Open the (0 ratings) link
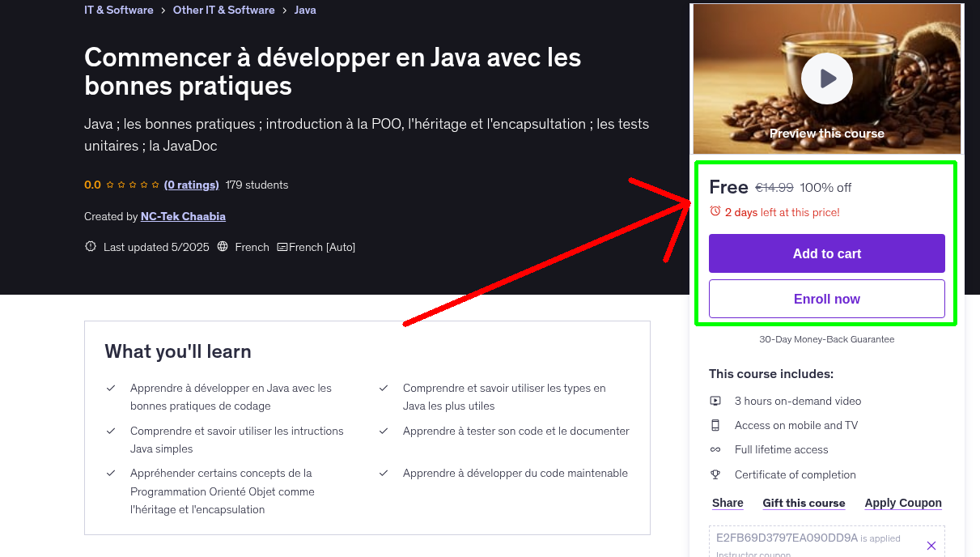This screenshot has width=980, height=557. pos(191,185)
